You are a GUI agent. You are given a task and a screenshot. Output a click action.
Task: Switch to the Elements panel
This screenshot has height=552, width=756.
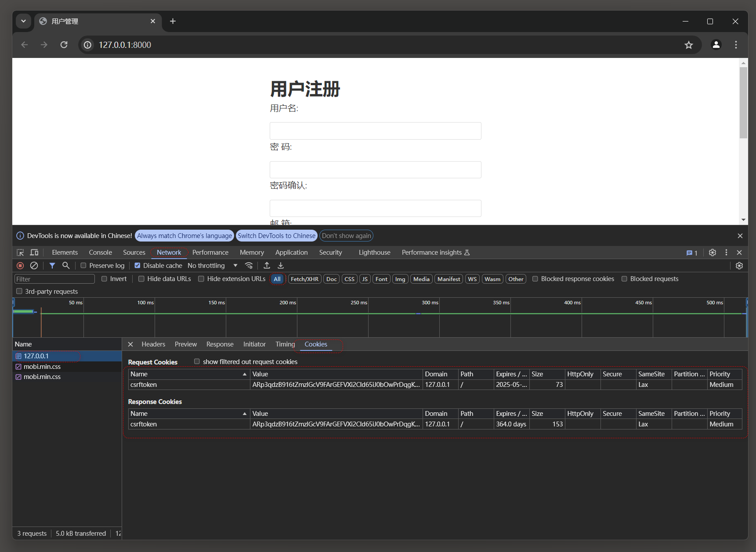[65, 253]
